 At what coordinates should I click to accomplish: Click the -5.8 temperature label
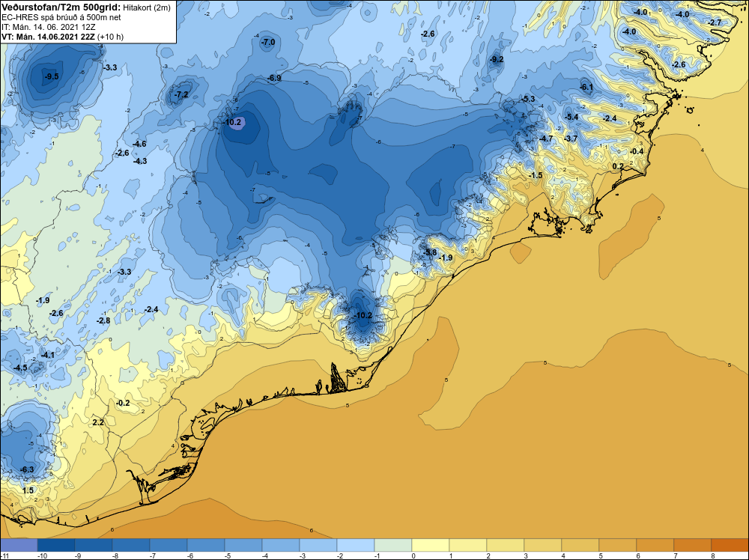pos(430,252)
